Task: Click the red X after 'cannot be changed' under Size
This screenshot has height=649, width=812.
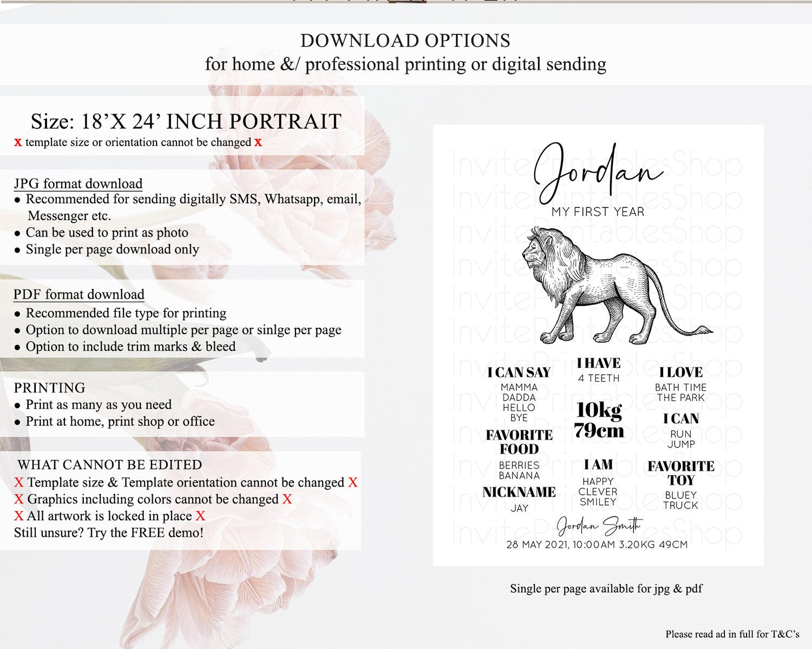Action: click(258, 142)
